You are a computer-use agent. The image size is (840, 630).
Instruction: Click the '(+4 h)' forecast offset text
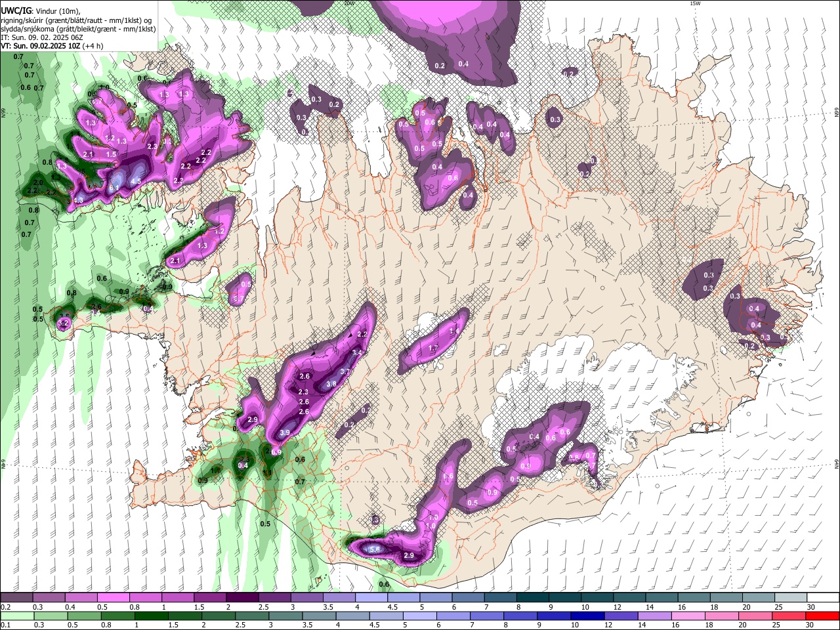tap(94, 46)
